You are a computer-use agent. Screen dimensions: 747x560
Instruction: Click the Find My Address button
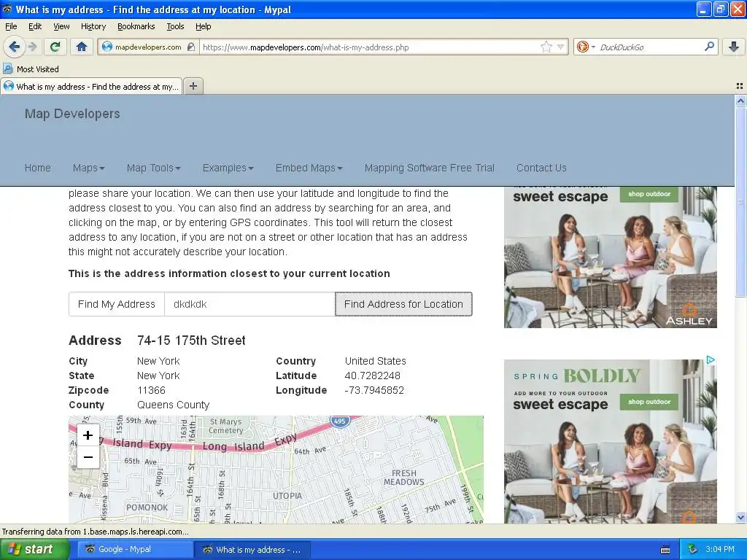[117, 304]
